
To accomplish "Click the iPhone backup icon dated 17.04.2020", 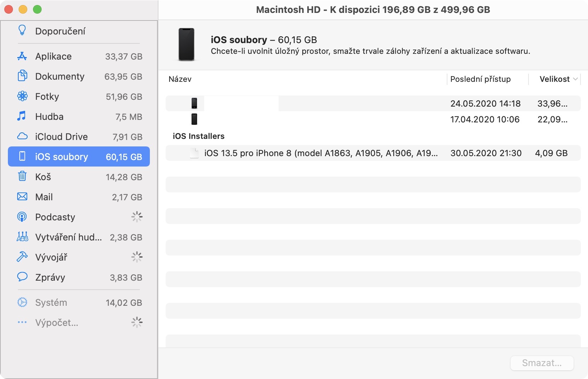I will 194,119.
